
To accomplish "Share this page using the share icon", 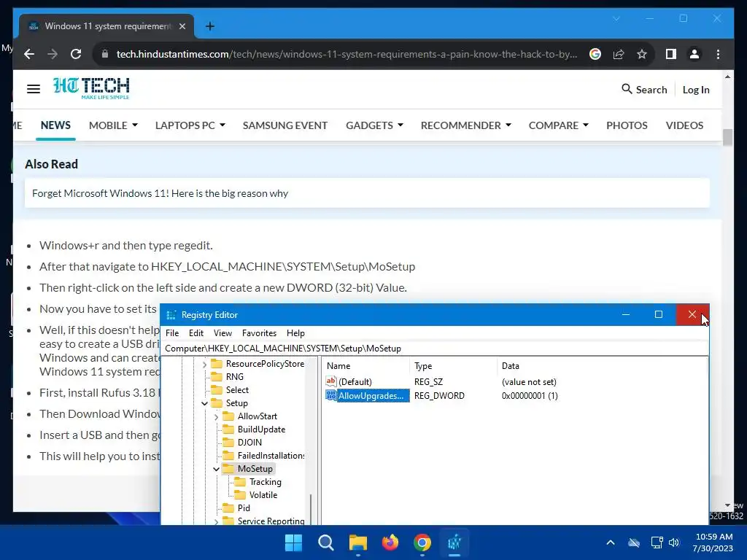I will pyautogui.click(x=619, y=54).
